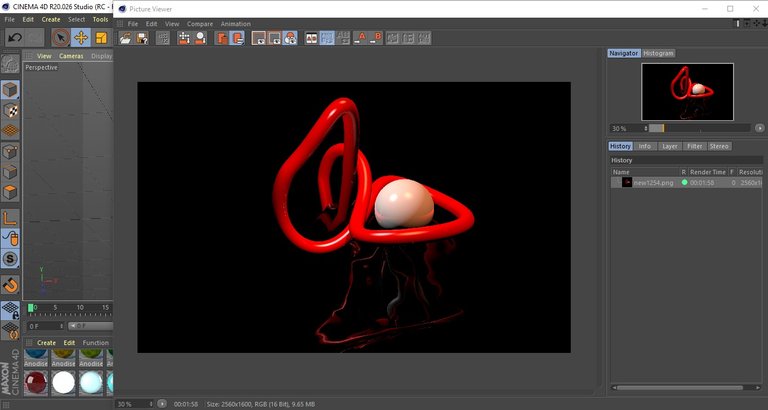Click Planar Workplane grid icon

pyautogui.click(x=10, y=331)
